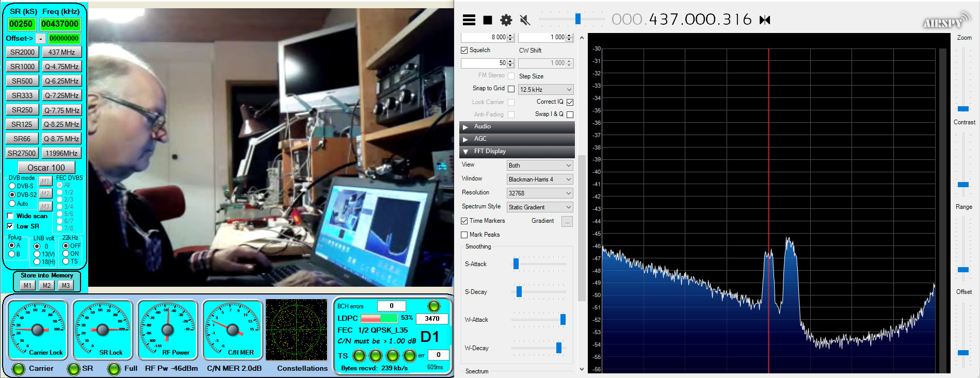The image size is (980, 378).
Task: Click the Carrier lock green indicator
Action: tap(19, 369)
